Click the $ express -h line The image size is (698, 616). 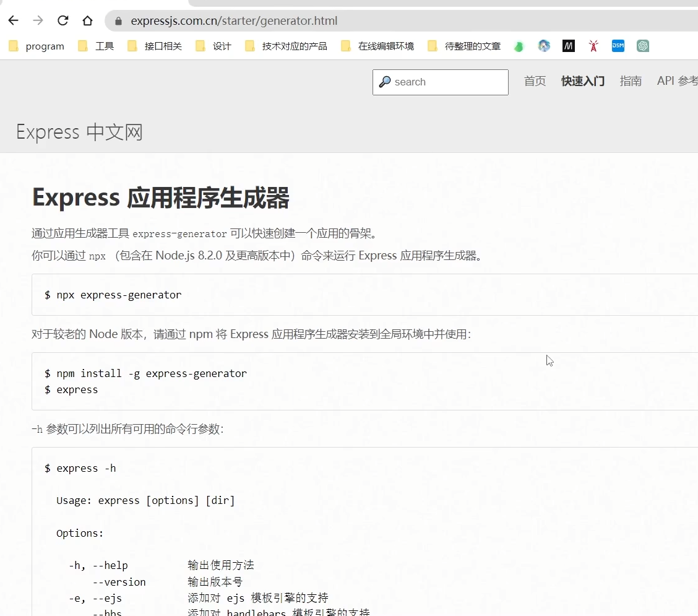pyautogui.click(x=80, y=468)
